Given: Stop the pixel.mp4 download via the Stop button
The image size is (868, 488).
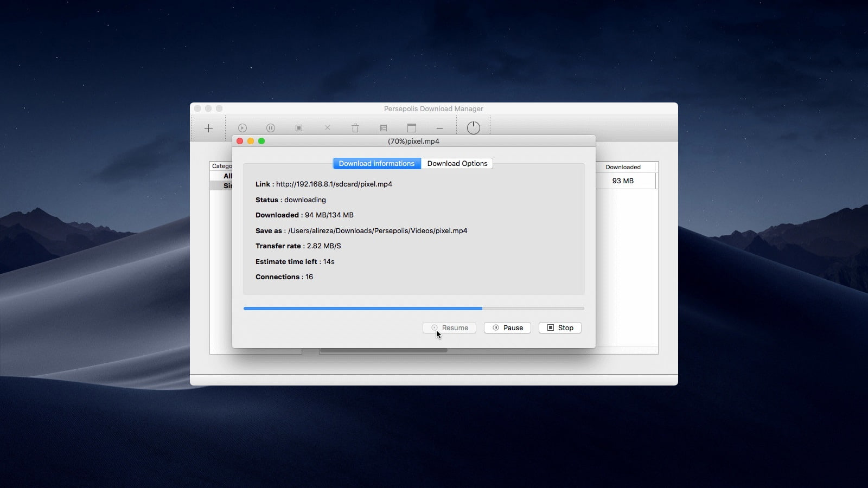Looking at the screenshot, I should 560,328.
